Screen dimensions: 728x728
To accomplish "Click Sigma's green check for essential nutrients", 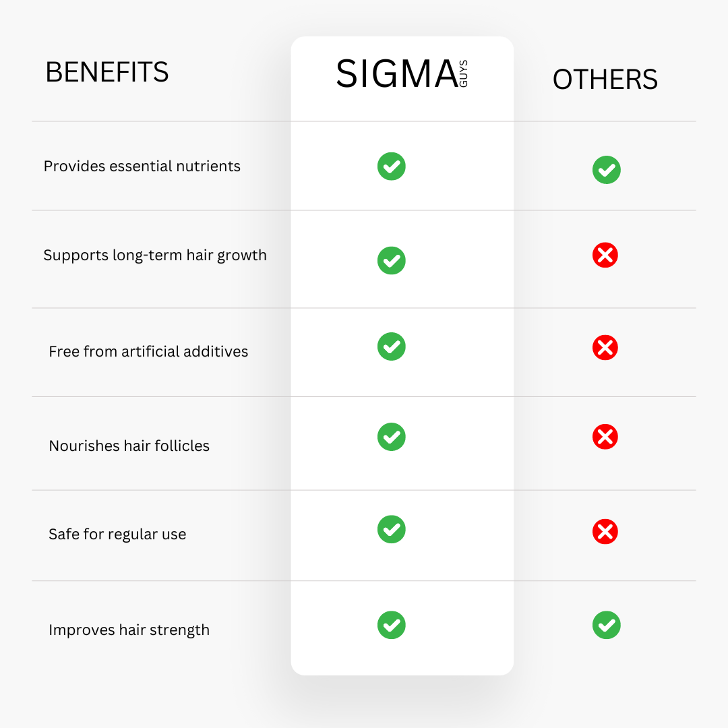I will (x=392, y=166).
